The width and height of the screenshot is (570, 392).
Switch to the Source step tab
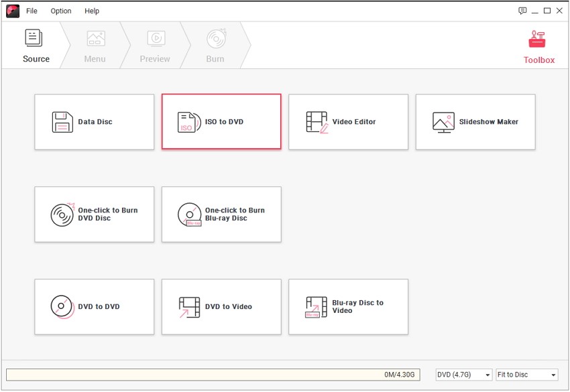36,46
